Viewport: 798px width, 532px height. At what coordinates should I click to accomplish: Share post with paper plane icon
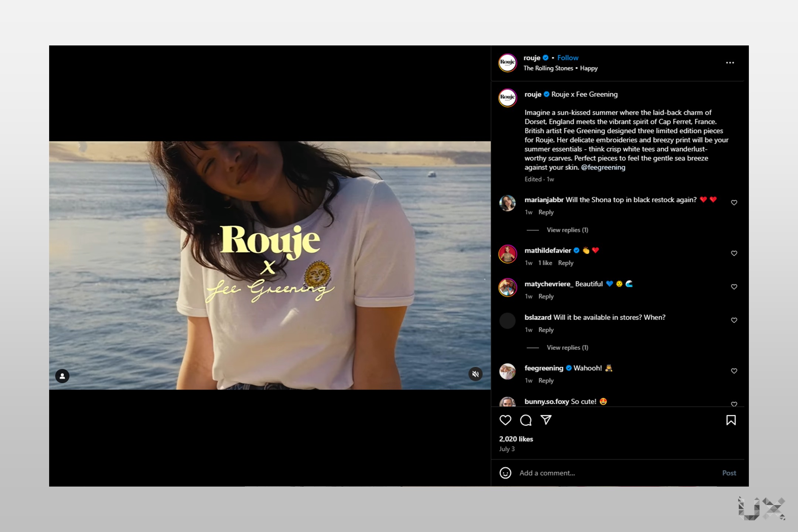click(x=546, y=420)
